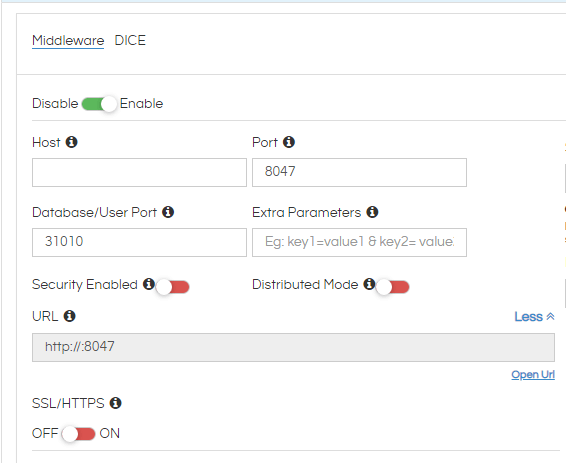Image resolution: width=566 pixels, height=463 pixels.
Task: Click the Security Enabled info icon
Action: tap(149, 284)
